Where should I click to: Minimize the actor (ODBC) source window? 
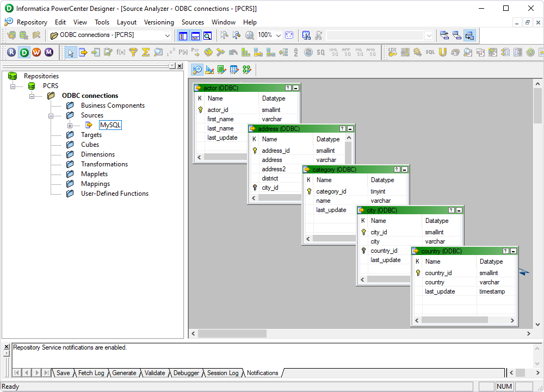[x=295, y=88]
